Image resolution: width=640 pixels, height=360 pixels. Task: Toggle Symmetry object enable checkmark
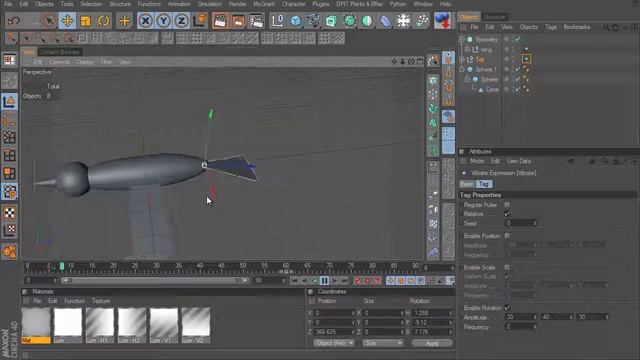pos(518,40)
